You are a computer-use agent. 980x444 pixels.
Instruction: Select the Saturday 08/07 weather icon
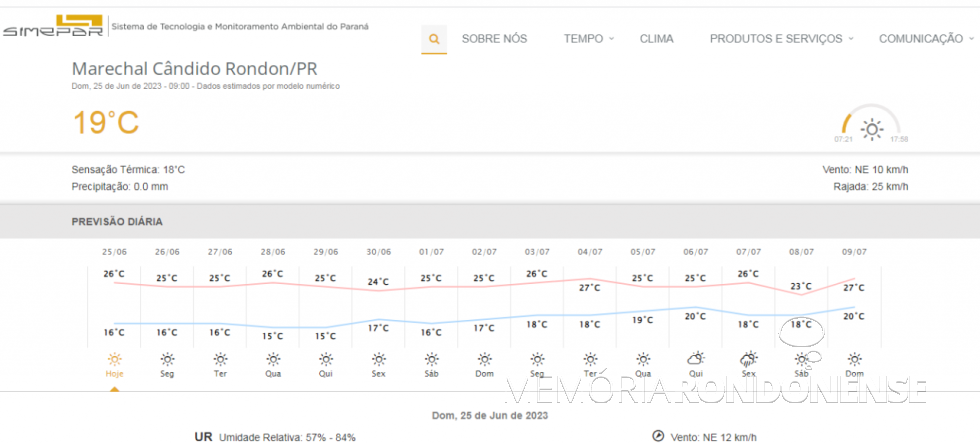tap(802, 359)
